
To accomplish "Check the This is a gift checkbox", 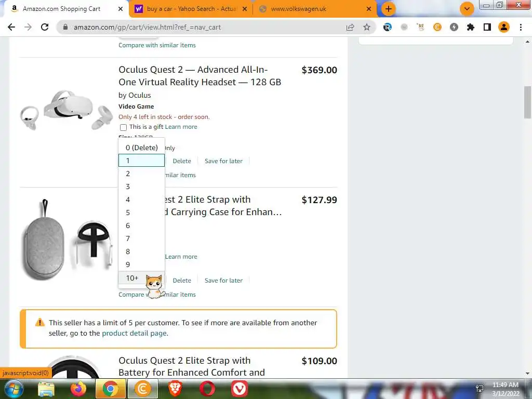I will [x=123, y=127].
